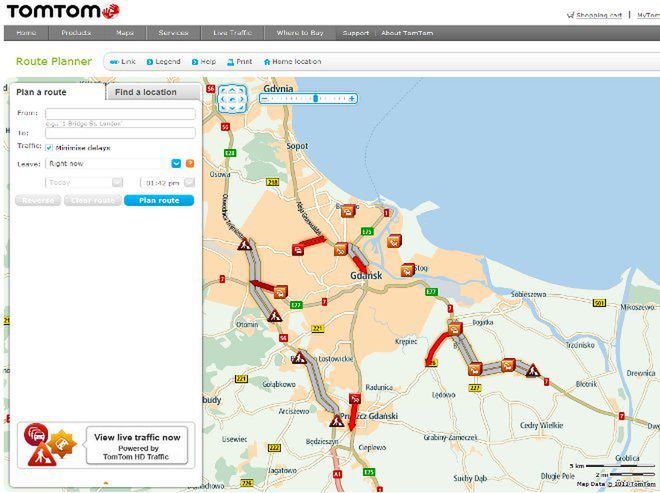Click the red jam icon left of the red arrow north-west of Gdańsk

point(298,250)
